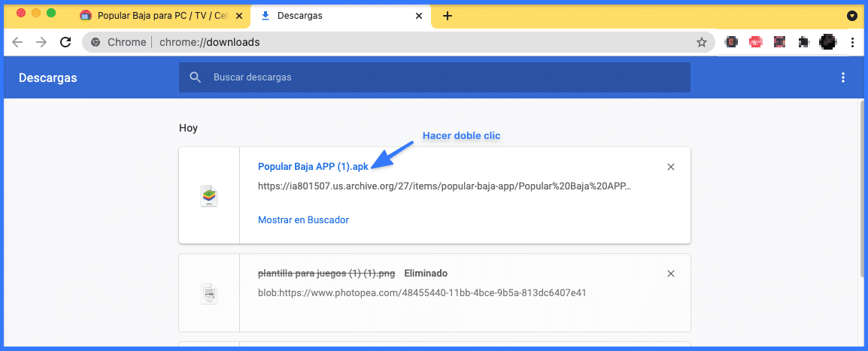This screenshot has height=351, width=868.
Task: Click the Hoy date heading
Action: click(x=188, y=129)
